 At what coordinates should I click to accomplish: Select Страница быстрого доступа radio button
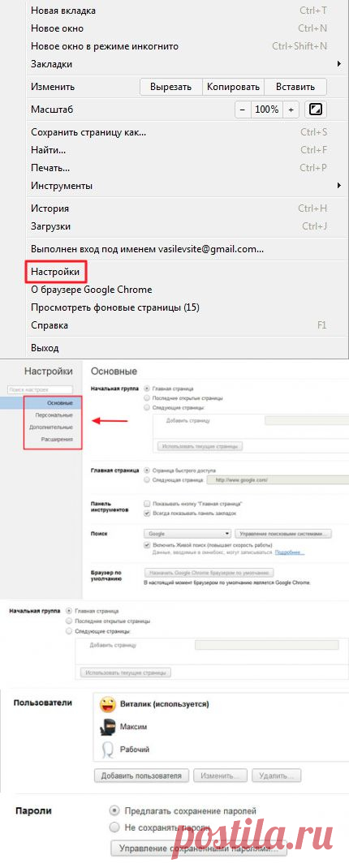tap(147, 470)
